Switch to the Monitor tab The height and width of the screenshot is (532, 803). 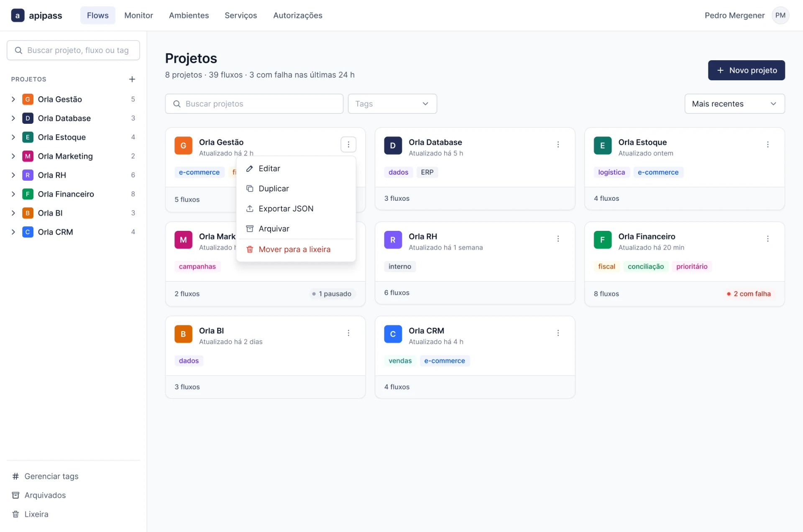point(138,15)
